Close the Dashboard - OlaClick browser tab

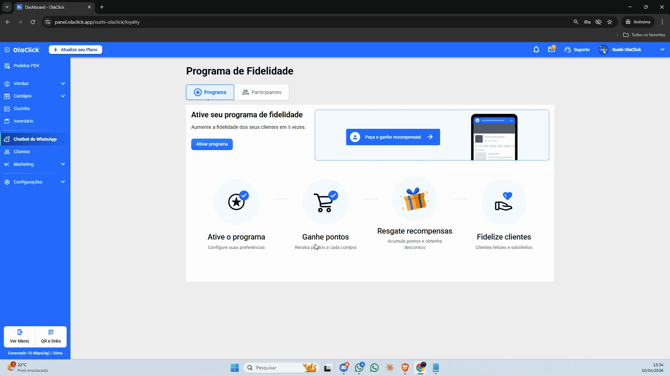click(x=89, y=7)
